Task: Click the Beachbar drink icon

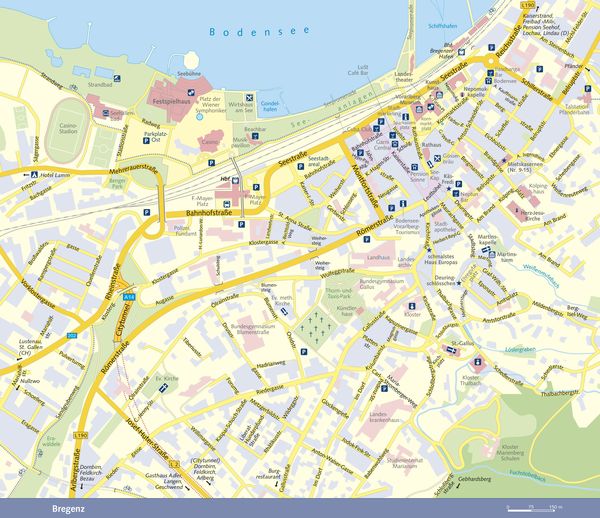Action: pyautogui.click(x=255, y=136)
